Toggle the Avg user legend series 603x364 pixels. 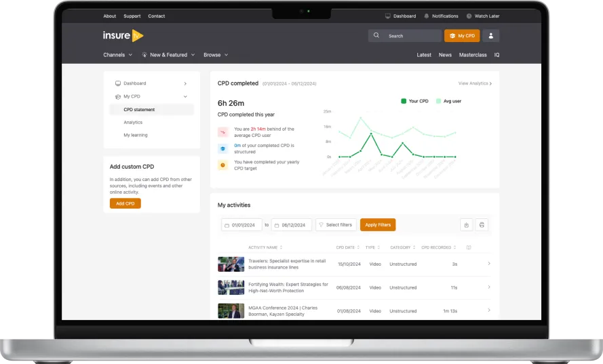pos(448,101)
